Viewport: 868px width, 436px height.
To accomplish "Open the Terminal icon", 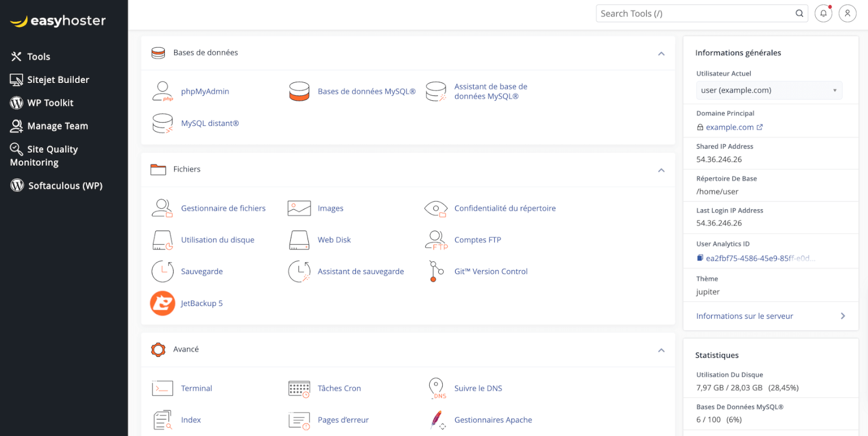I will (162, 388).
